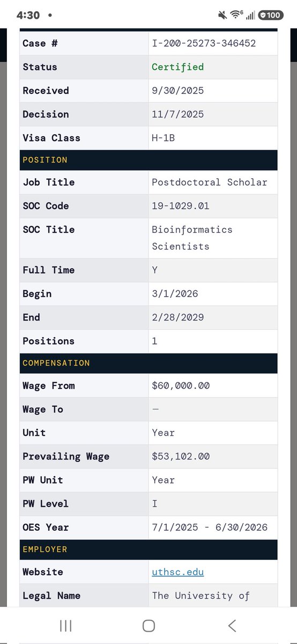This screenshot has height=644, width=297.
Task: Tap the green Certified status text
Action: pyautogui.click(x=178, y=67)
